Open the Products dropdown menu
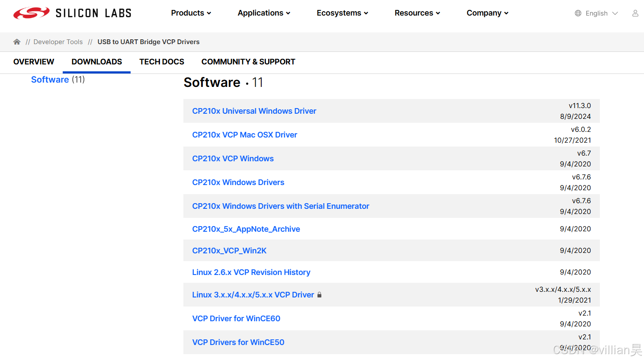Image resolution: width=644 pixels, height=361 pixels. (x=191, y=13)
